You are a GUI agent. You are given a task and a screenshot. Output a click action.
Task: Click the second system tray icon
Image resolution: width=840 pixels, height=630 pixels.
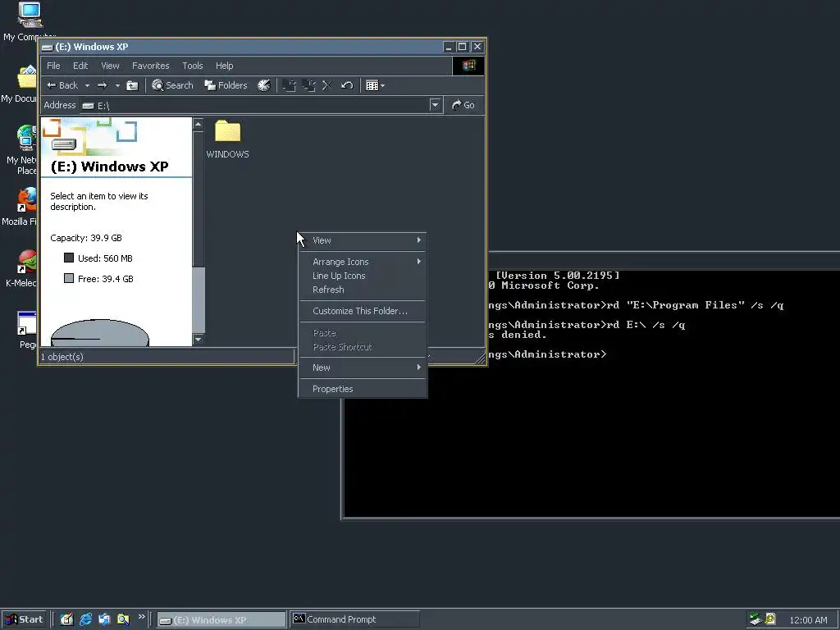click(769, 619)
